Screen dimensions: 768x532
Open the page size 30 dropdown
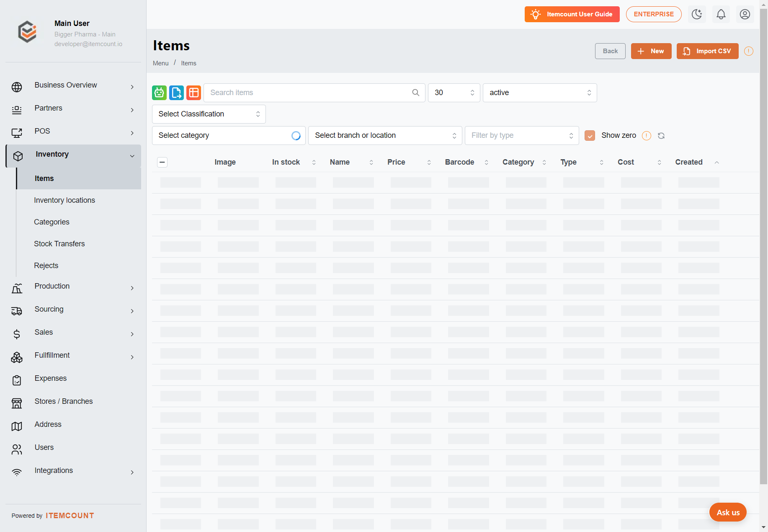click(x=454, y=93)
